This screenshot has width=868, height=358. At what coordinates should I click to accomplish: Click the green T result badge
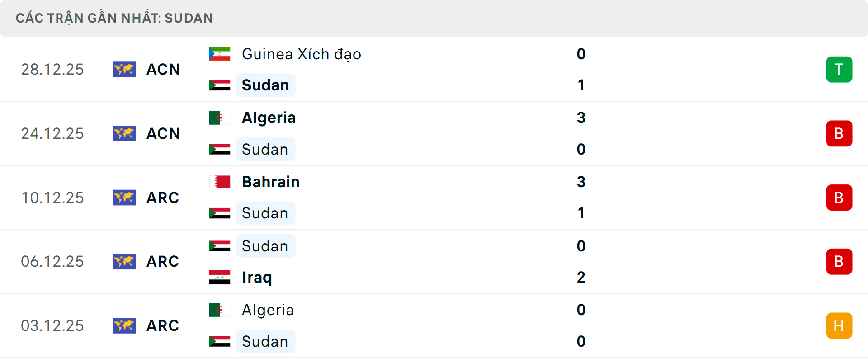click(839, 70)
